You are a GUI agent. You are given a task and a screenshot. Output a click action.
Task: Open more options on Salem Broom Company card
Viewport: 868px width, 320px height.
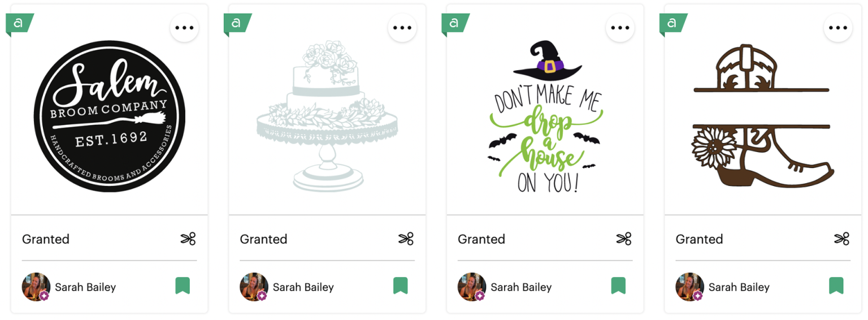click(184, 28)
